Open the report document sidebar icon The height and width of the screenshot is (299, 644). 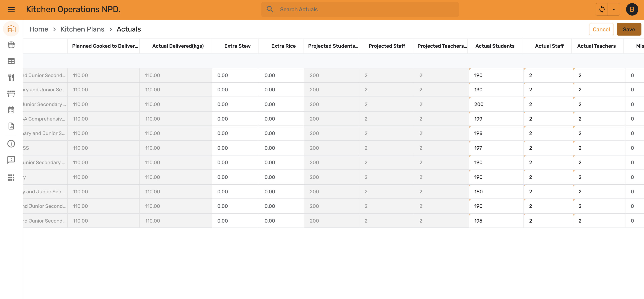pos(11,126)
